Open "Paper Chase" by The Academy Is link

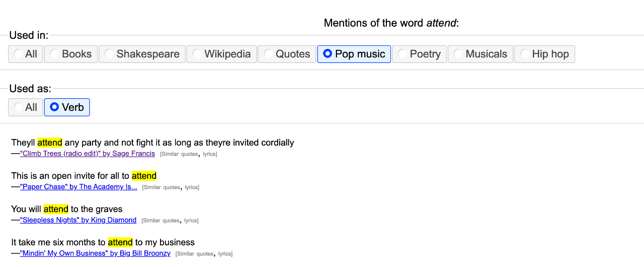tap(78, 187)
